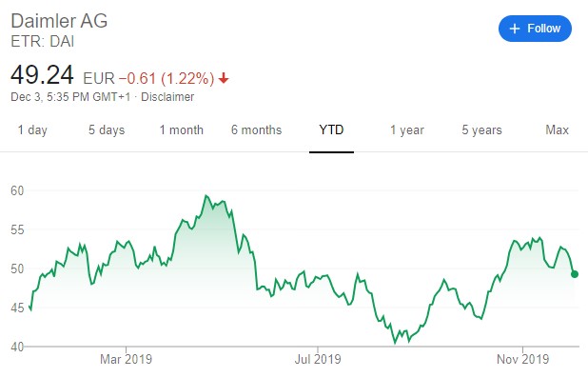Screen dimensions: 588x378
Task: Select the 6 months range tab
Action: pyautogui.click(x=257, y=129)
